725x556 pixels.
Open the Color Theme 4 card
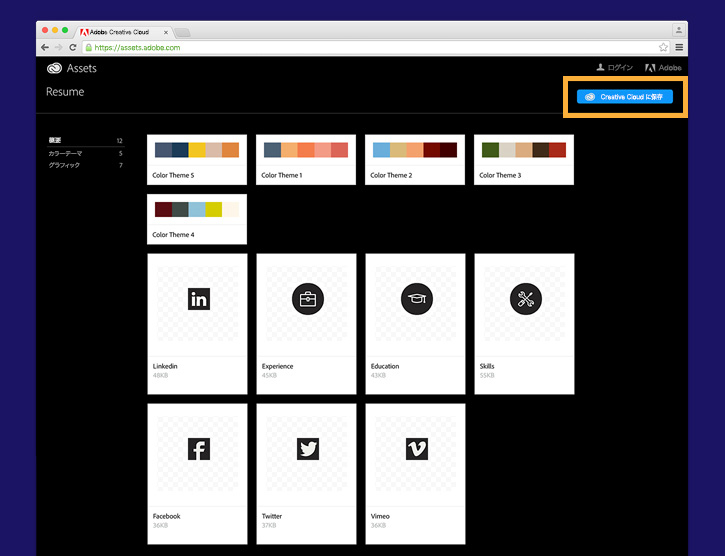pos(197,219)
